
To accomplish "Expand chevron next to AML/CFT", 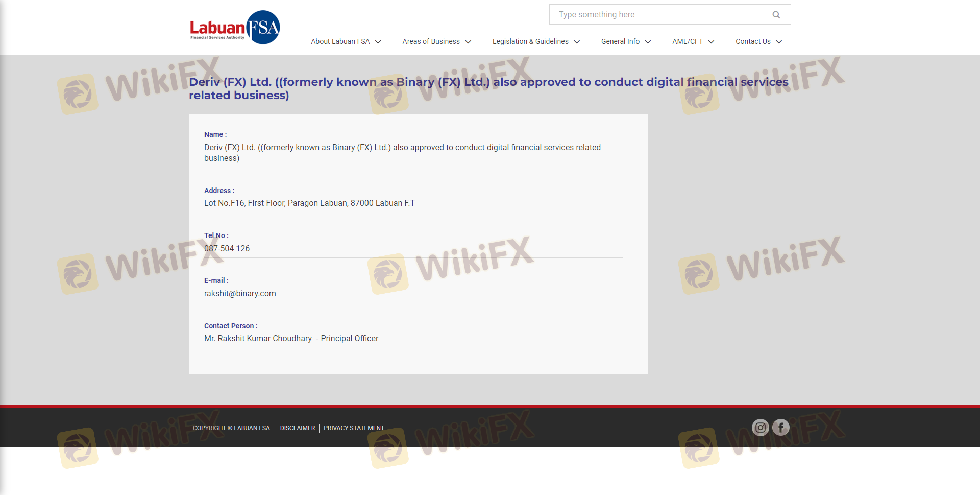I will pyautogui.click(x=711, y=42).
